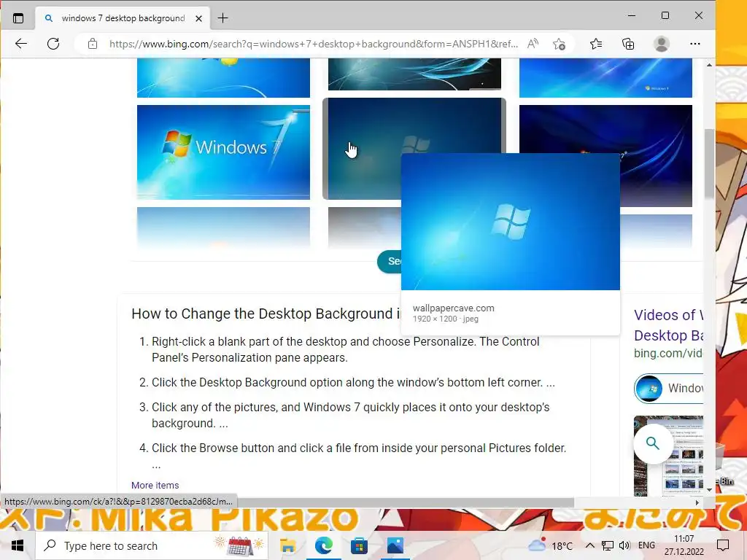Open Microsoft Store from the taskbar

click(x=359, y=545)
